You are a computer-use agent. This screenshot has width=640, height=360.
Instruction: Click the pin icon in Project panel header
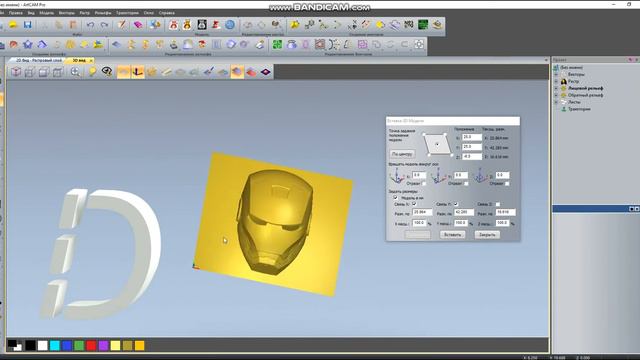point(630,60)
